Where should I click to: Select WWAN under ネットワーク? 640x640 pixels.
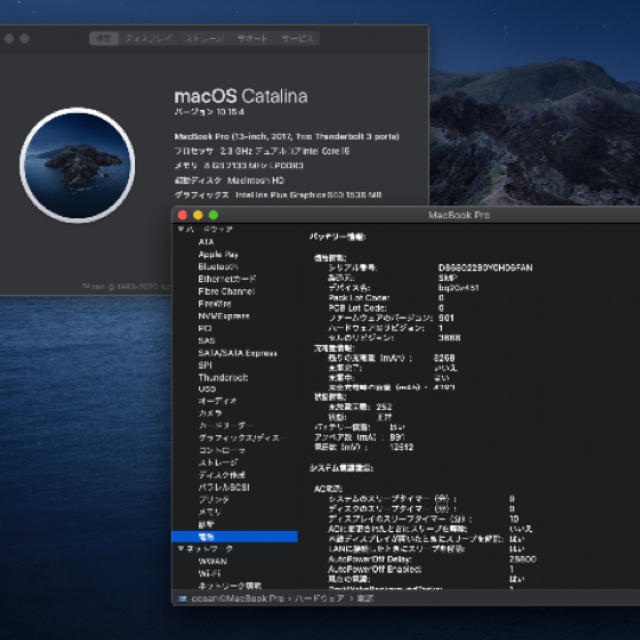click(x=212, y=561)
